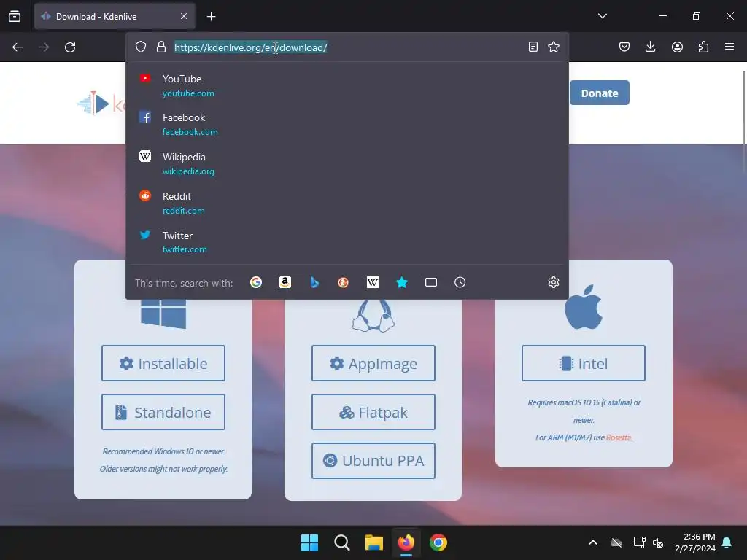Select the Wikipedia suggestion

(347, 164)
